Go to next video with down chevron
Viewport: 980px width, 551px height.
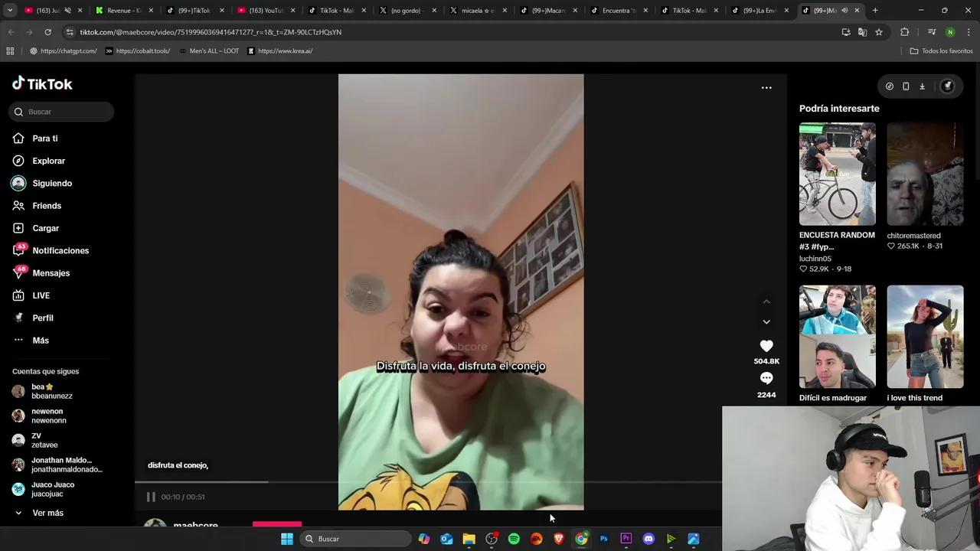[766, 322]
